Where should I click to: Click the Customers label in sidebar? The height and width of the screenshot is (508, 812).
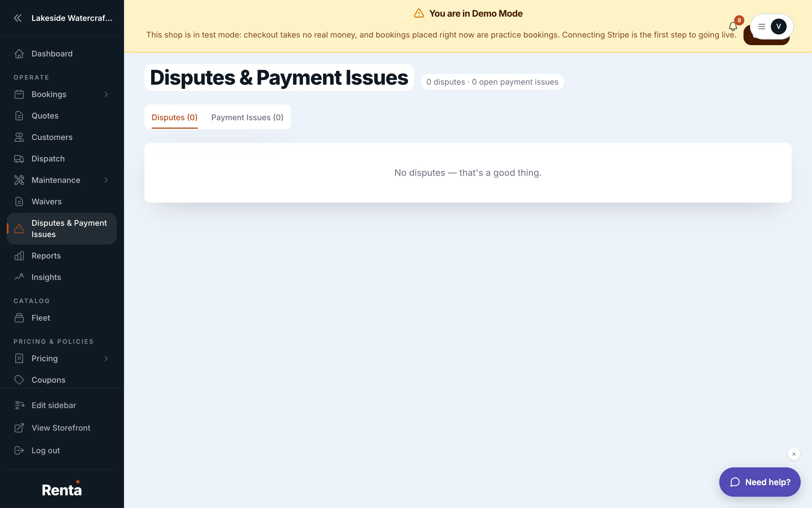coord(52,137)
